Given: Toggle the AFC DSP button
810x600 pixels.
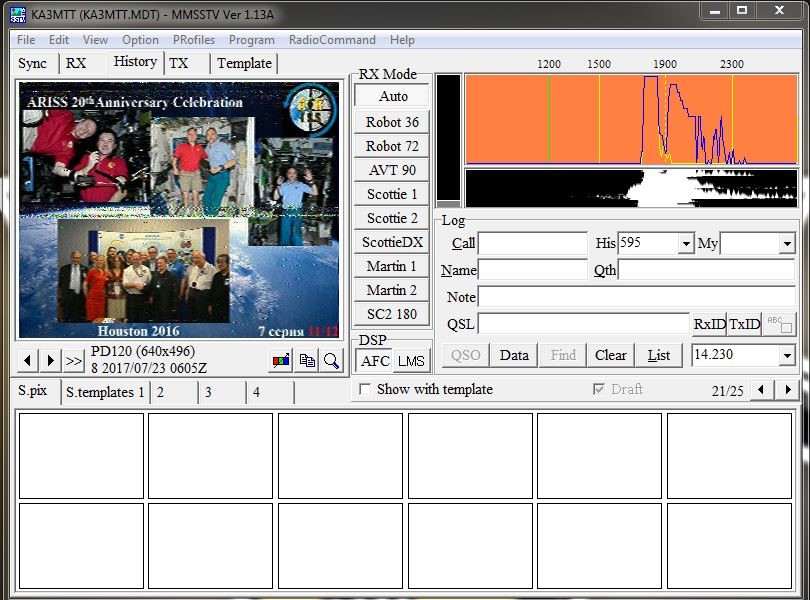Looking at the screenshot, I should point(375,361).
